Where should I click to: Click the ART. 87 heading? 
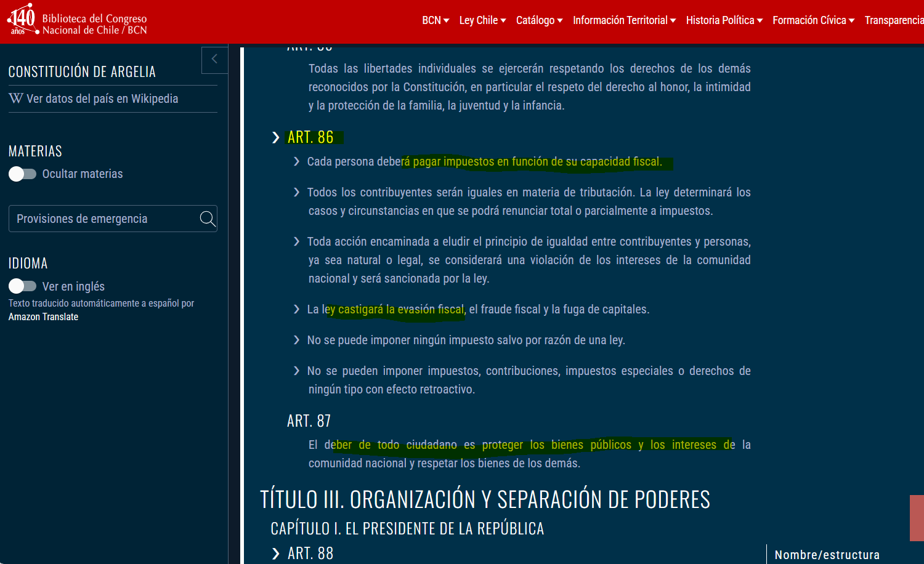click(309, 421)
